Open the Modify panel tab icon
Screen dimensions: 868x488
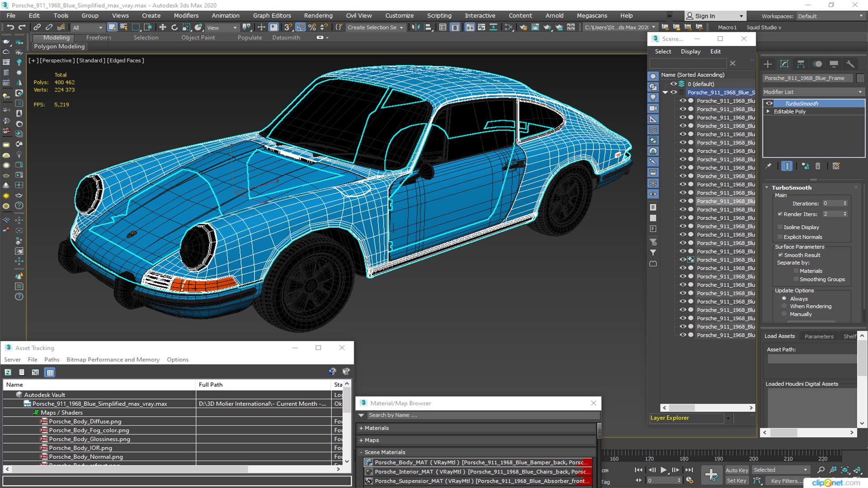pyautogui.click(x=784, y=64)
